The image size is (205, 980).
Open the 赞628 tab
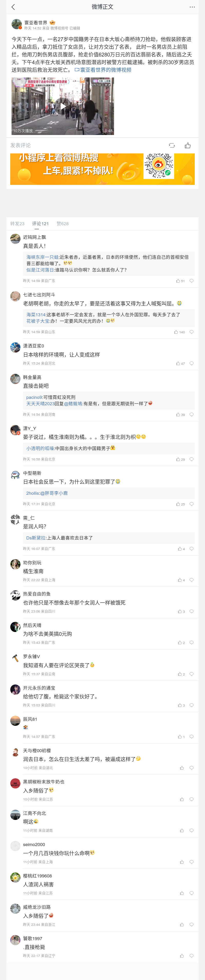click(63, 224)
